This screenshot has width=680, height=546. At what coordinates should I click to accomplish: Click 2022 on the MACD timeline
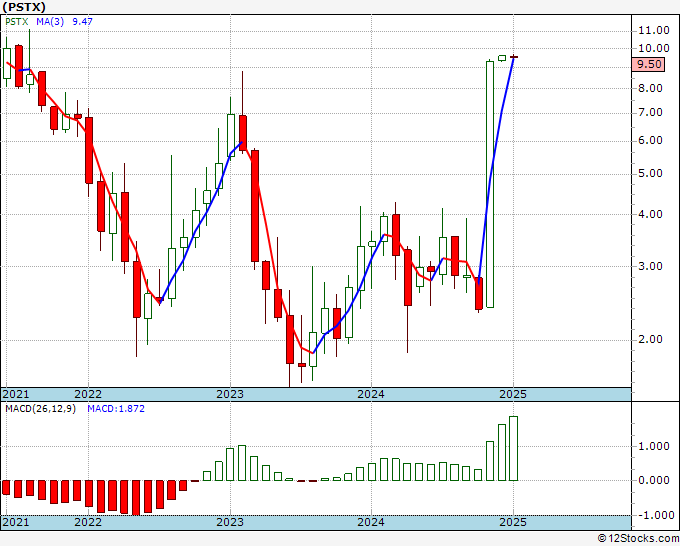coord(88,522)
